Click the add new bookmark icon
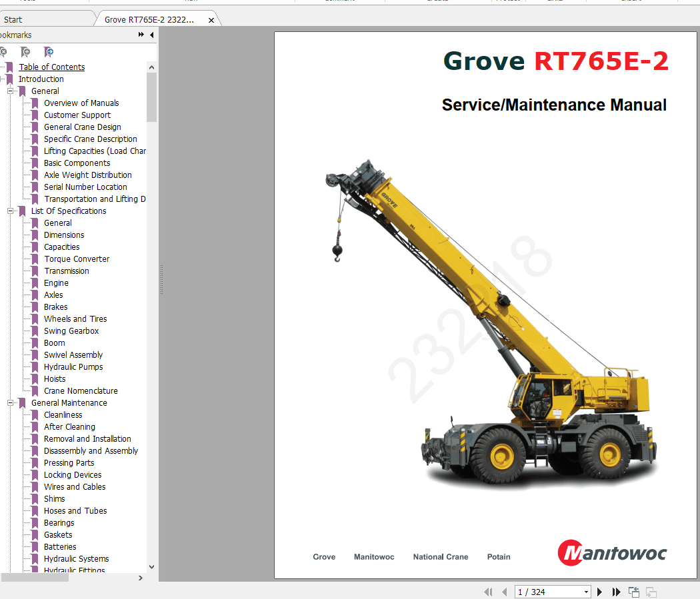The image size is (700, 599). [x=26, y=52]
